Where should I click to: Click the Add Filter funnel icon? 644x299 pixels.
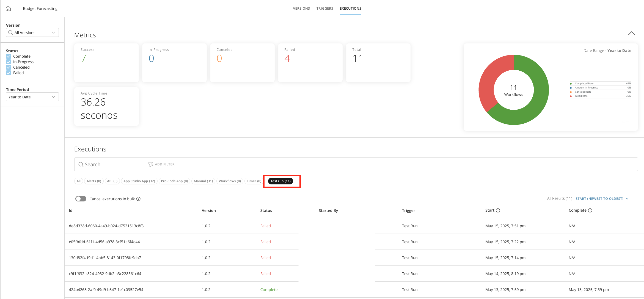click(x=150, y=164)
